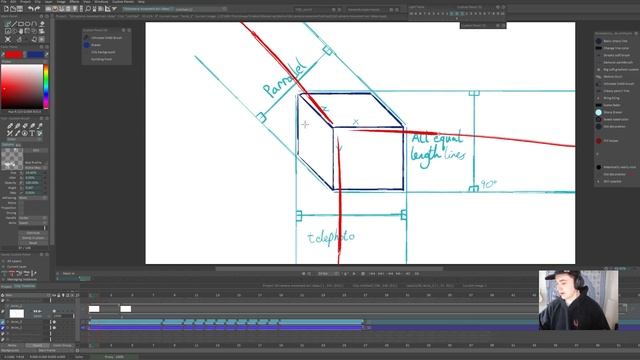Activate the flood fill tool

point(42,24)
